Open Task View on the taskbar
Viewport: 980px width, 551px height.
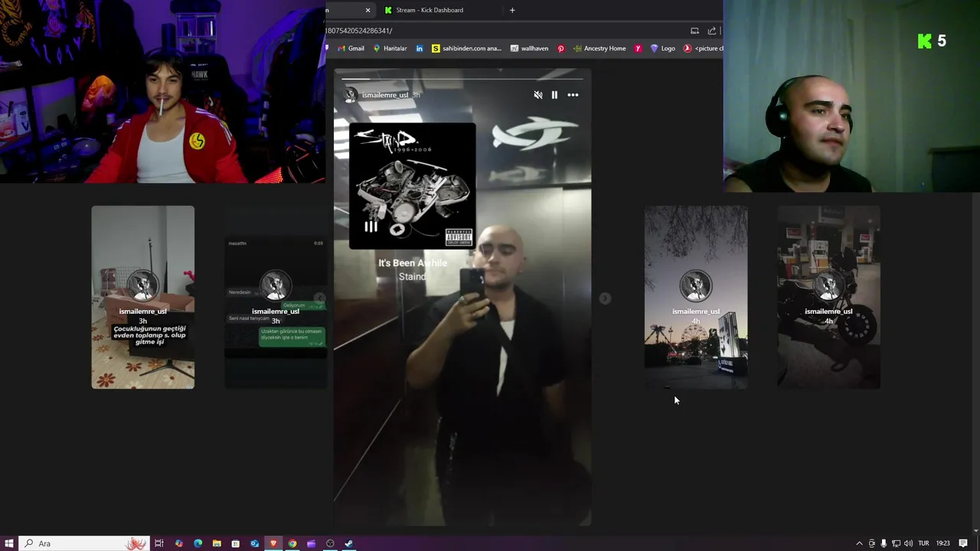pos(159,543)
